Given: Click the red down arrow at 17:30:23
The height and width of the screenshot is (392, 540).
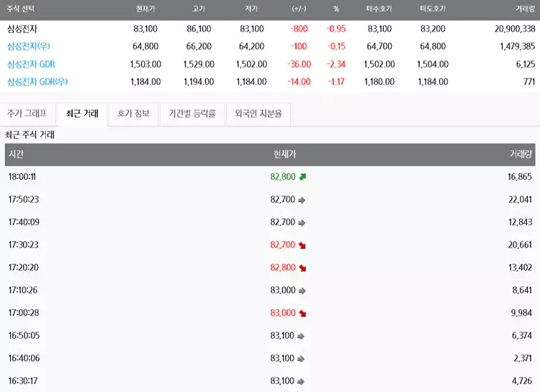Looking at the screenshot, I should click(302, 245).
